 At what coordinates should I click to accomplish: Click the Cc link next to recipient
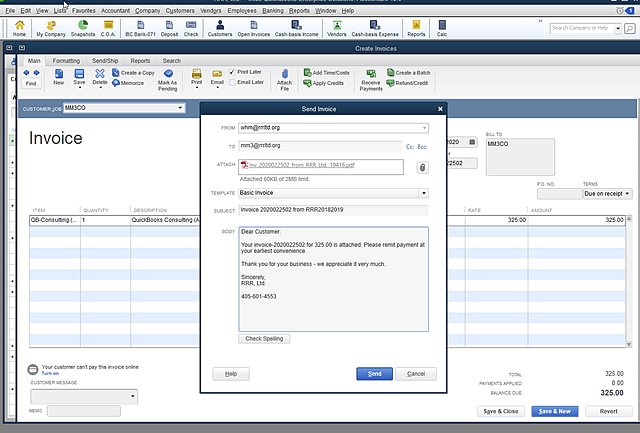[410, 146]
